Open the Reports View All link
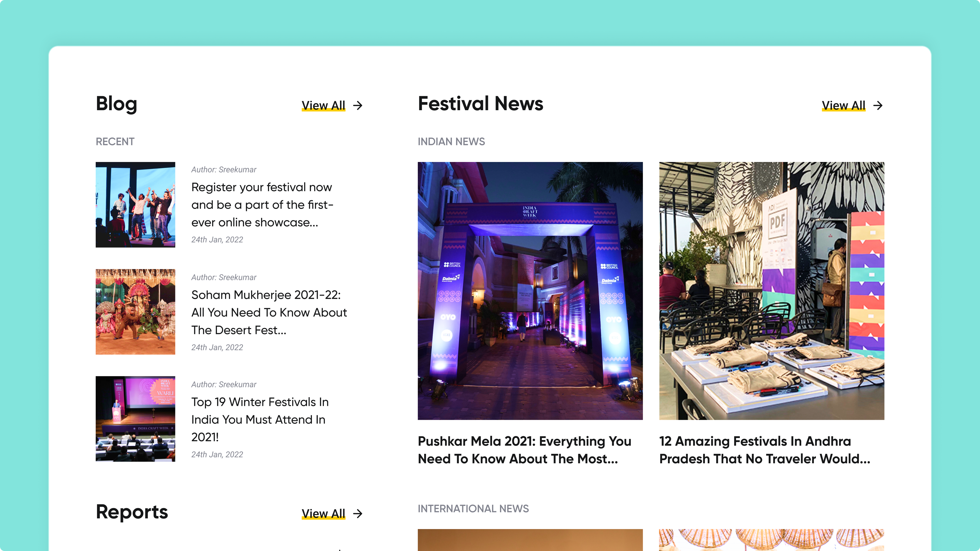Image resolution: width=980 pixels, height=551 pixels. pos(323,514)
